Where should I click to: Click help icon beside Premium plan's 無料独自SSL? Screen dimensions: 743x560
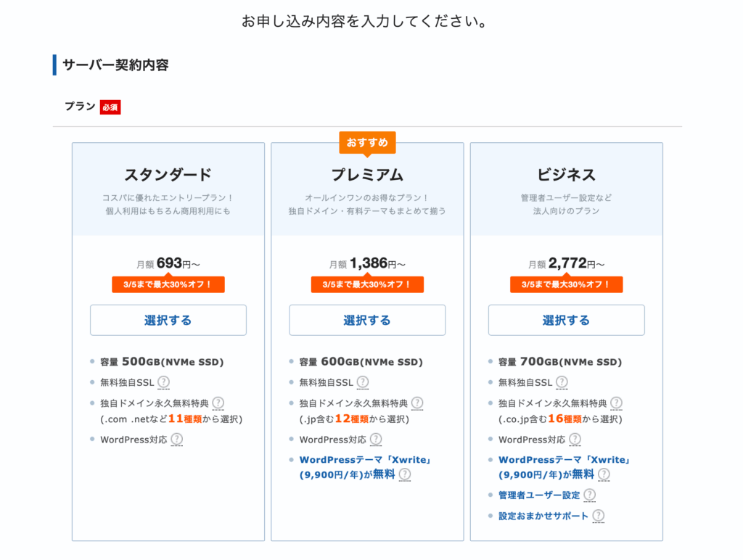[363, 382]
